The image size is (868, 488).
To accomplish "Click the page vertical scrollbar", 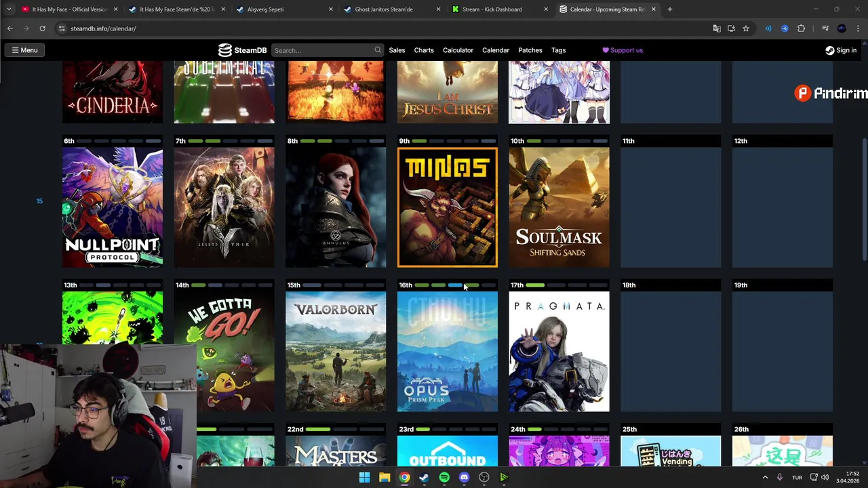I will tap(865, 198).
